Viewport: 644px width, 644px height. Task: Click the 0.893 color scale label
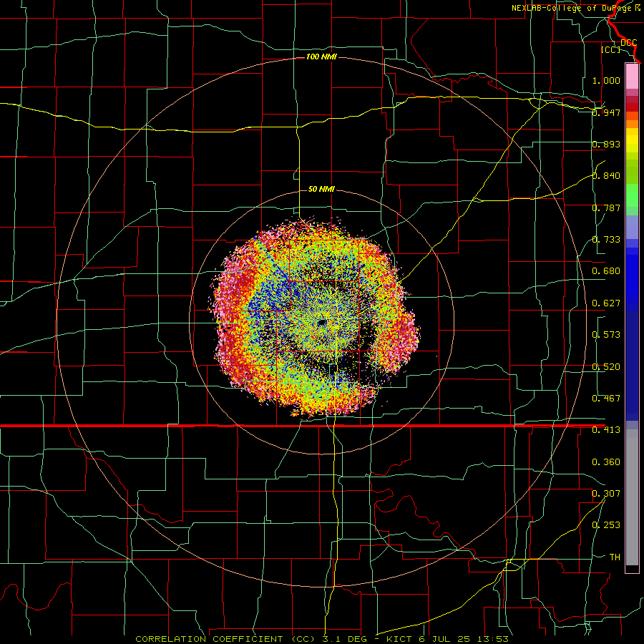click(x=606, y=144)
